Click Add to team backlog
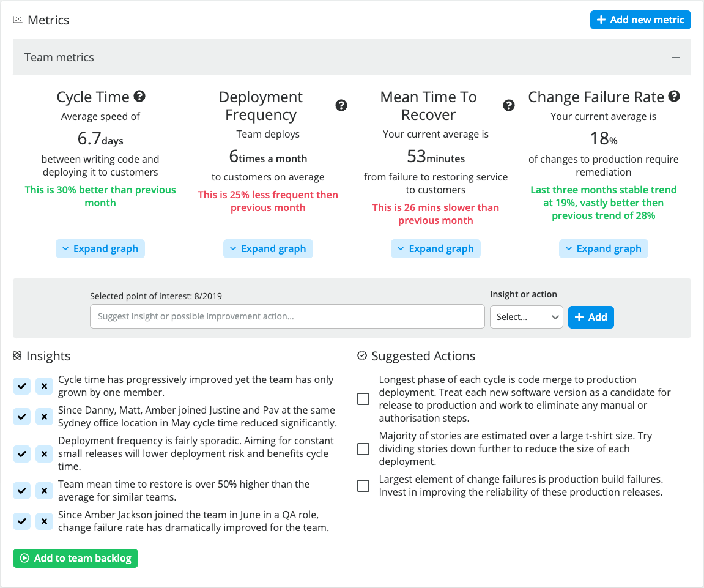This screenshot has width=704, height=588. [x=75, y=558]
